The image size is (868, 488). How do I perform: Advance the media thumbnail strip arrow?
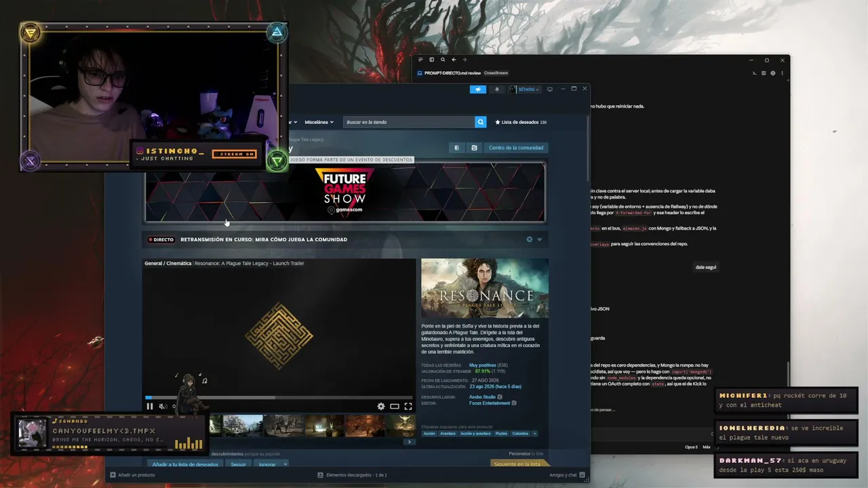[409, 442]
